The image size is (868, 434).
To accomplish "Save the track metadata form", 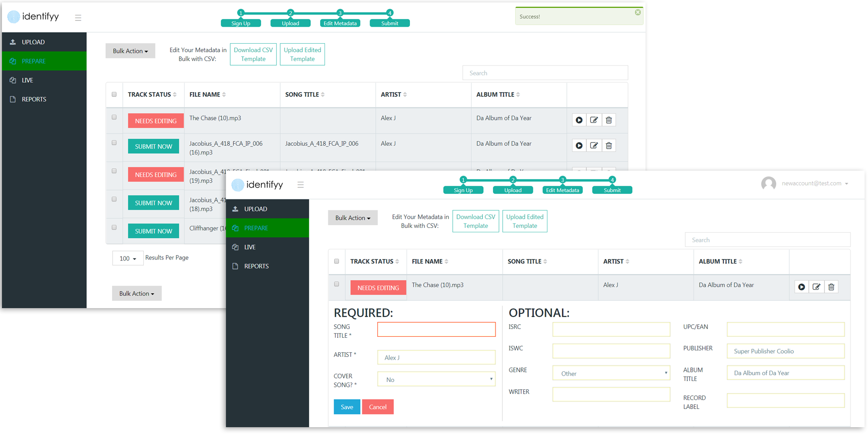I will 347,407.
